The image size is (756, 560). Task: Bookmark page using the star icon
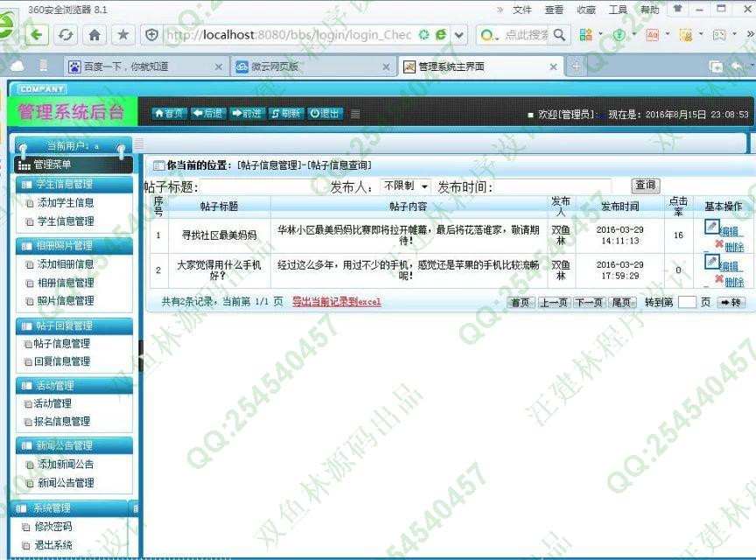tap(123, 35)
